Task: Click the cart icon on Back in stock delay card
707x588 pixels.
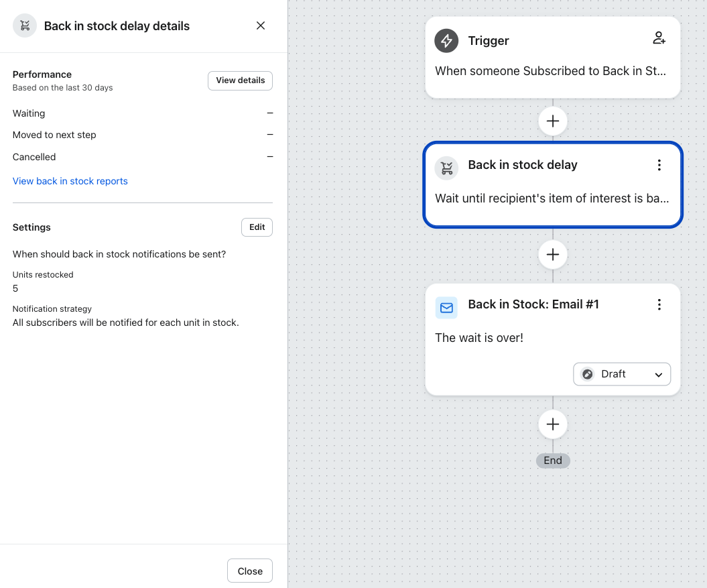Action: (x=446, y=168)
